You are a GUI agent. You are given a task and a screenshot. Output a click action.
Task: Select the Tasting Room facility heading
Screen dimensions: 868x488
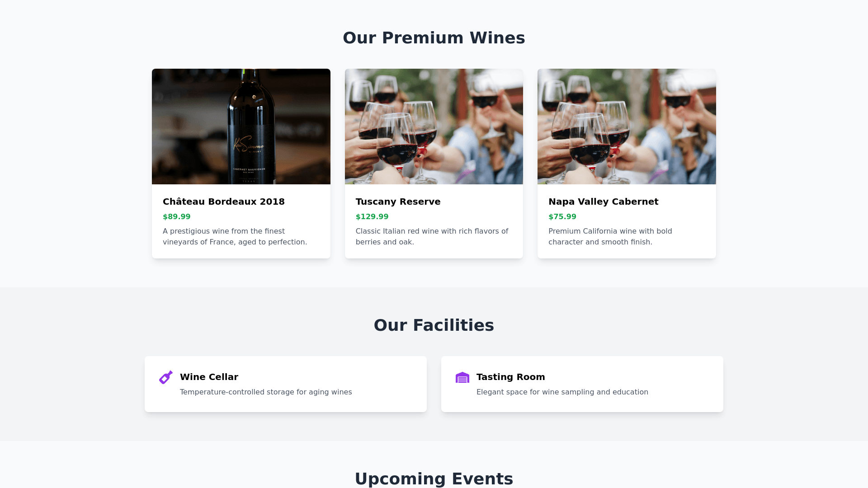[510, 377]
